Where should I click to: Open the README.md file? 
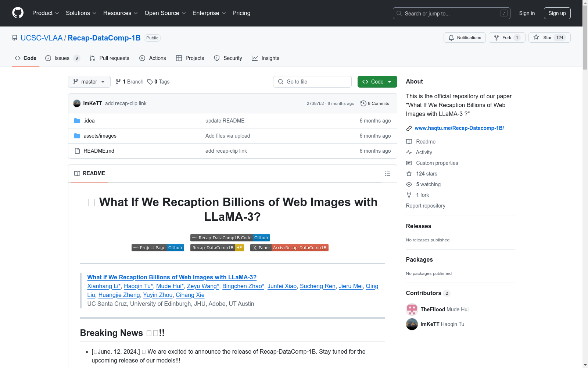99,151
